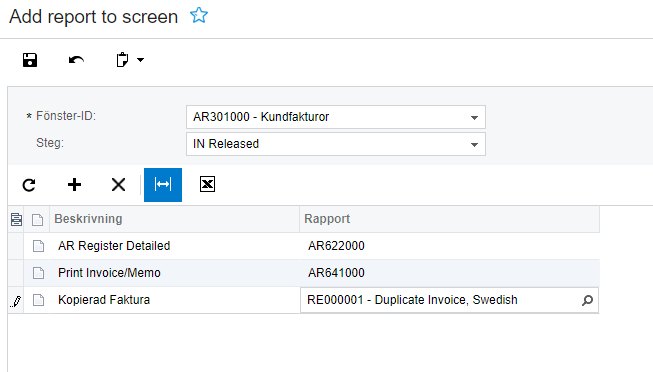Delete selected row with X icon
Viewport: 653px width, 372px height.
click(118, 185)
